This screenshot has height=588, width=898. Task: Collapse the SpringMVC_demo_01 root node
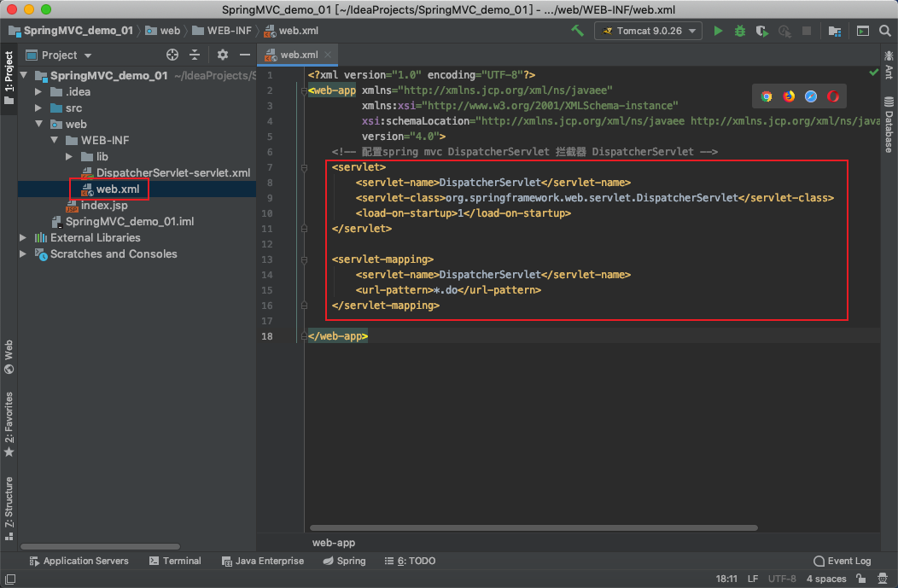point(24,75)
